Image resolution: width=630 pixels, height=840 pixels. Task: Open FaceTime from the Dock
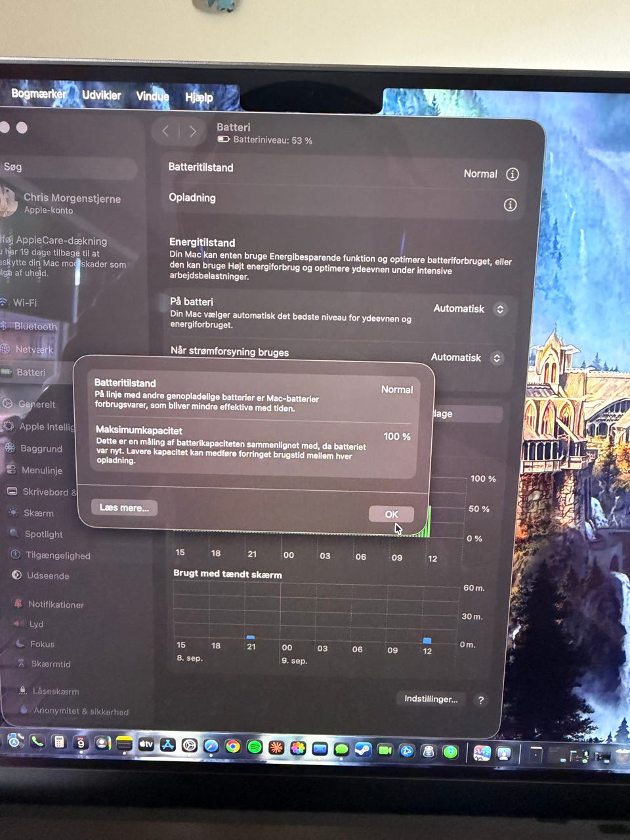[x=385, y=750]
